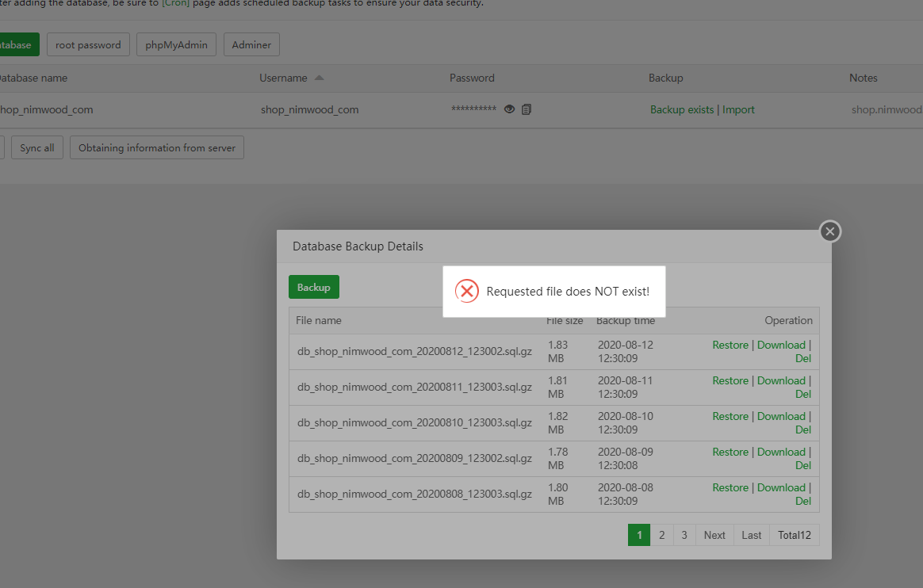Select file db_shop_nimwood_com_20200809_123002.sql.gz
This screenshot has width=923, height=588.
point(415,459)
